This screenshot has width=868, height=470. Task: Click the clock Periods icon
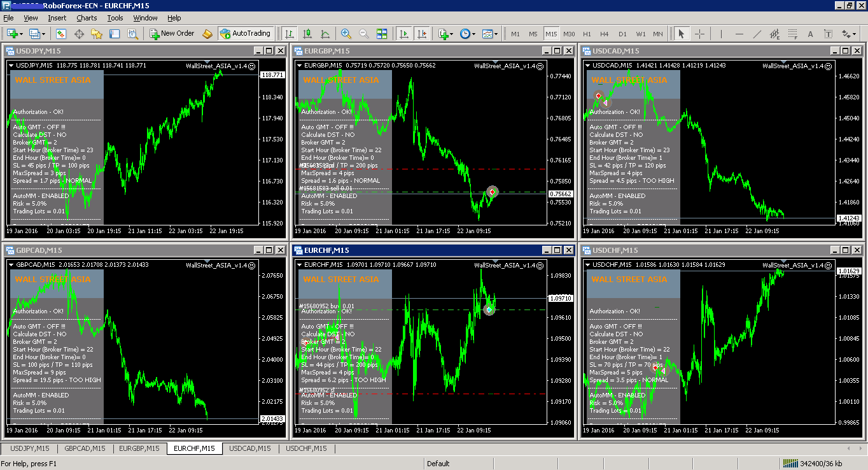pos(465,34)
